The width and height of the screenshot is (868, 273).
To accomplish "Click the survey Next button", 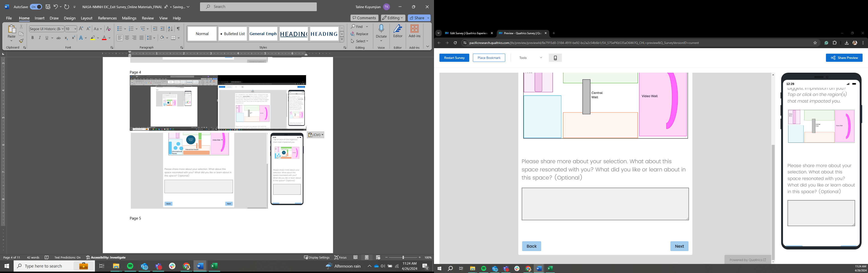I will pos(679,246).
